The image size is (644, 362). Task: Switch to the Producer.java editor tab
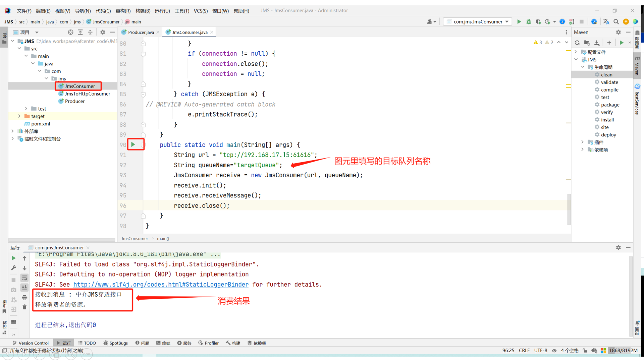coord(140,32)
